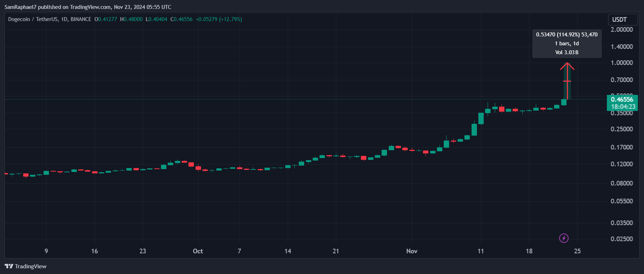Open the USDT currency selector
Viewport: 644px width, 274px height.
point(623,20)
